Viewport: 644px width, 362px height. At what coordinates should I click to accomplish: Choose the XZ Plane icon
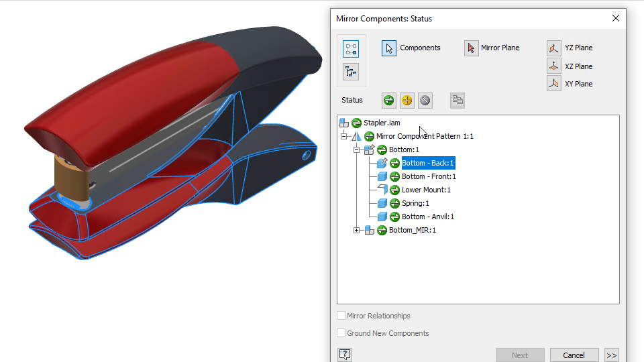(x=553, y=66)
